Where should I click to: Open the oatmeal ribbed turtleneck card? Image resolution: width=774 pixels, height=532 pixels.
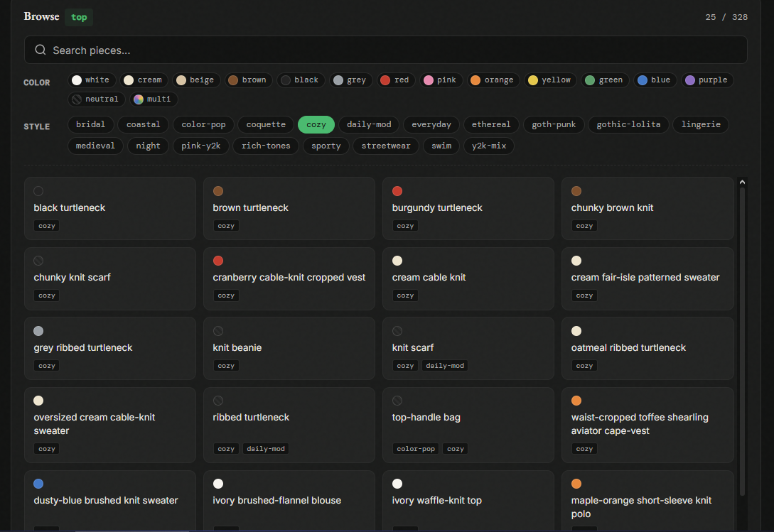(x=647, y=349)
